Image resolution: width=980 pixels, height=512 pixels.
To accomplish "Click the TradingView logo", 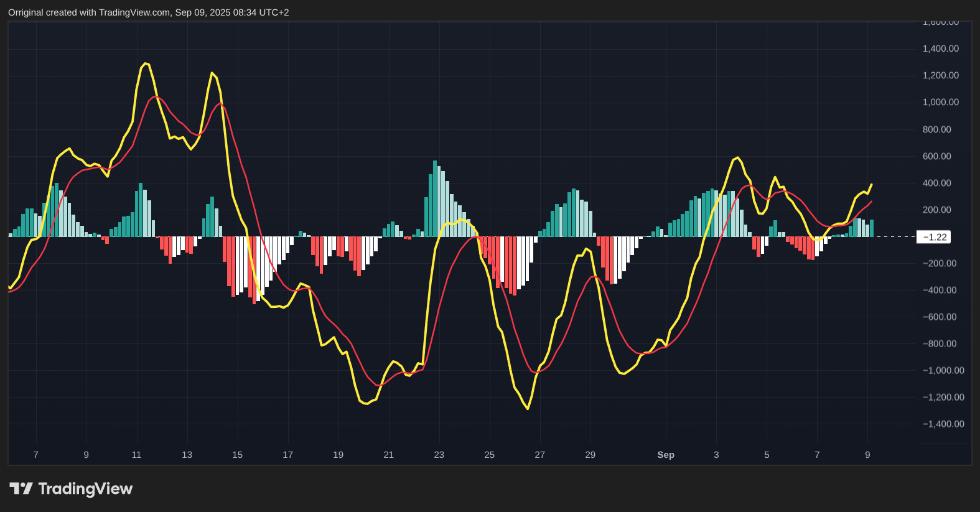I will [x=71, y=489].
